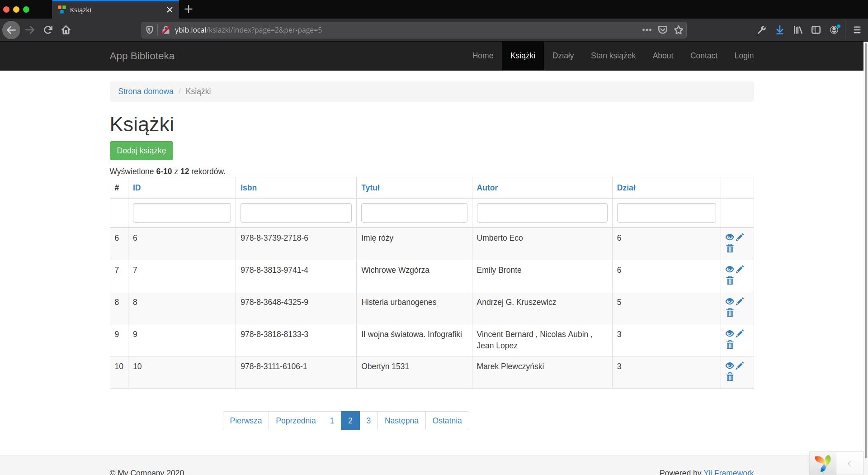This screenshot has width=868, height=475.
Task: Edit the Obertyn 1531 record
Action: pyautogui.click(x=740, y=366)
